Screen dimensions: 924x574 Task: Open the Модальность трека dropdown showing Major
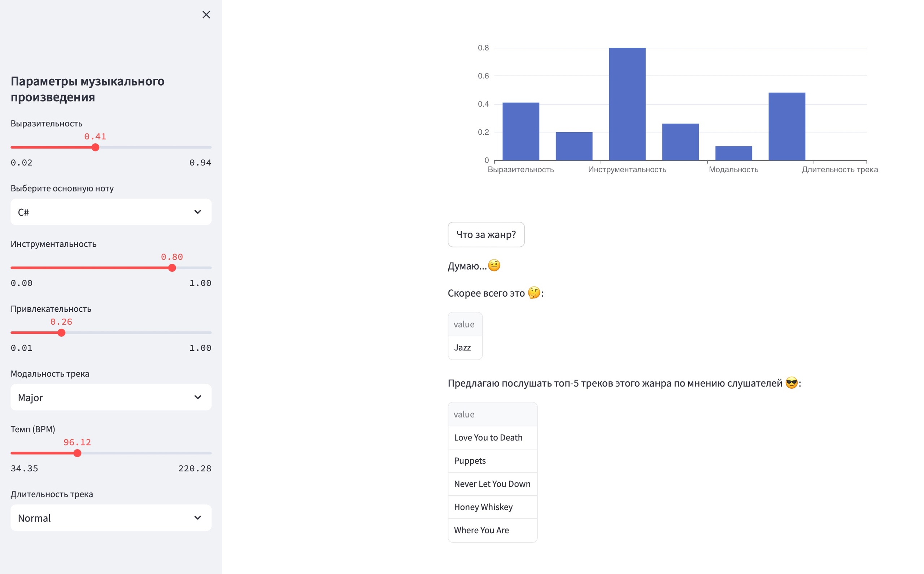pyautogui.click(x=111, y=397)
